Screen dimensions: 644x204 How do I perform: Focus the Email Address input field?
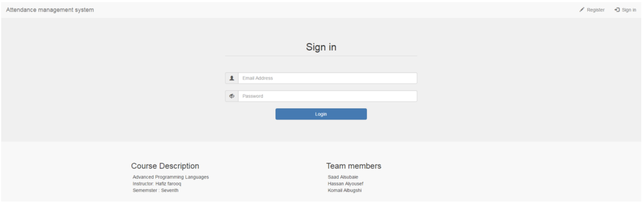[x=327, y=78]
